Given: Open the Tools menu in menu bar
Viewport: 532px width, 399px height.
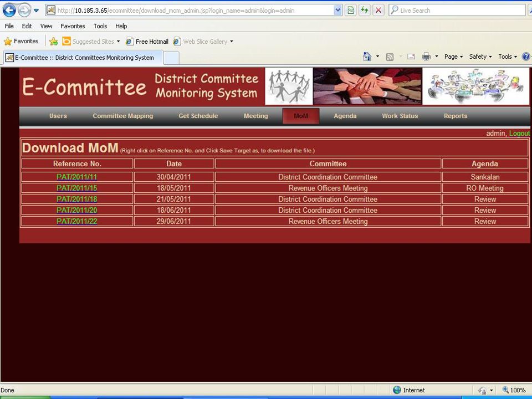Looking at the screenshot, I should (100, 26).
